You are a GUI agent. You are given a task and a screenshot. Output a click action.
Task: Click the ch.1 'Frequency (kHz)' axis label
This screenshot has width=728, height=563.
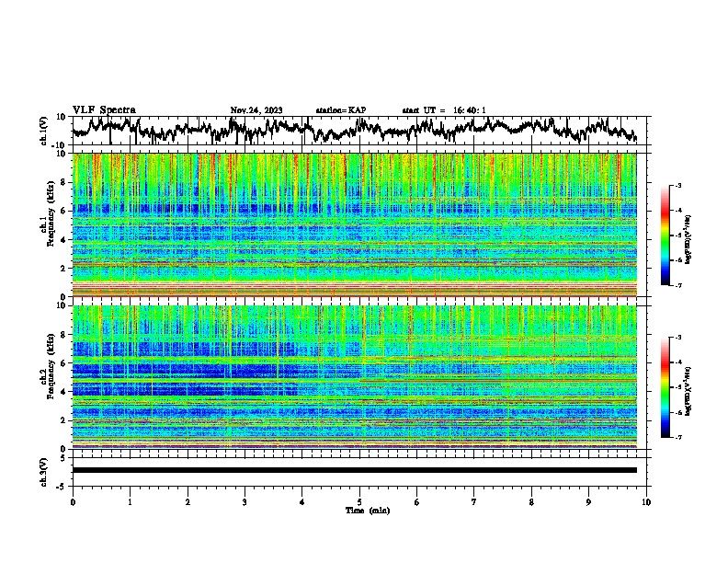(51, 214)
